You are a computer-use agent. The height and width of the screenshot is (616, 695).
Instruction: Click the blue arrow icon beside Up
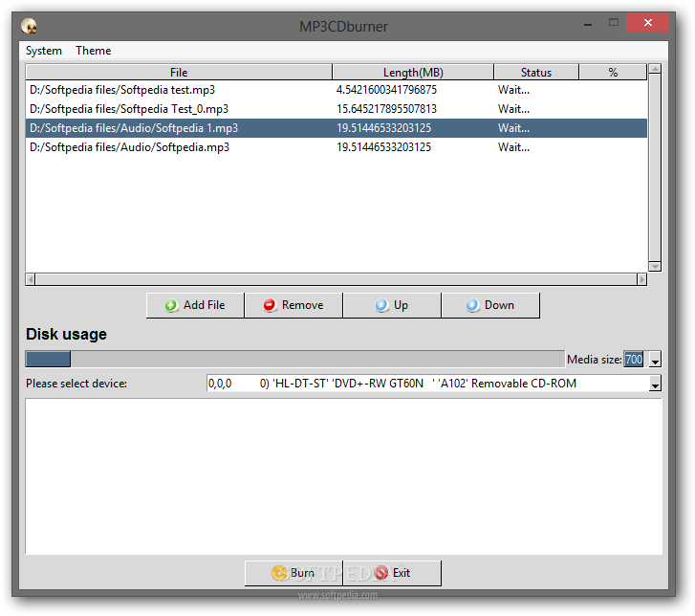pos(381,305)
